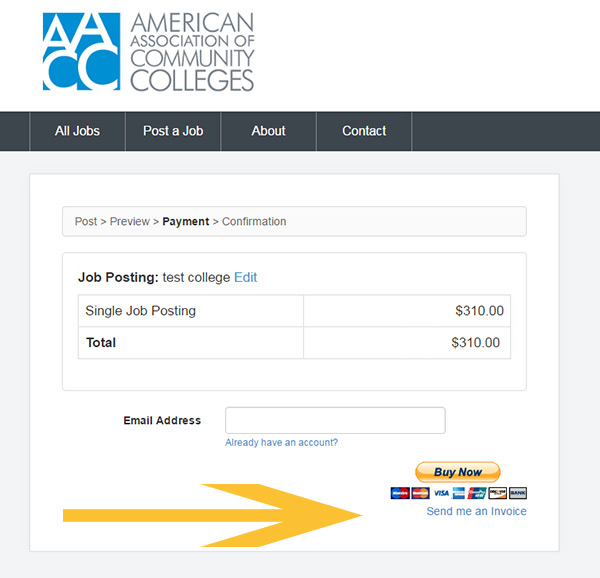The image size is (600, 578).
Task: Open the Contact page
Action: pyautogui.click(x=364, y=131)
